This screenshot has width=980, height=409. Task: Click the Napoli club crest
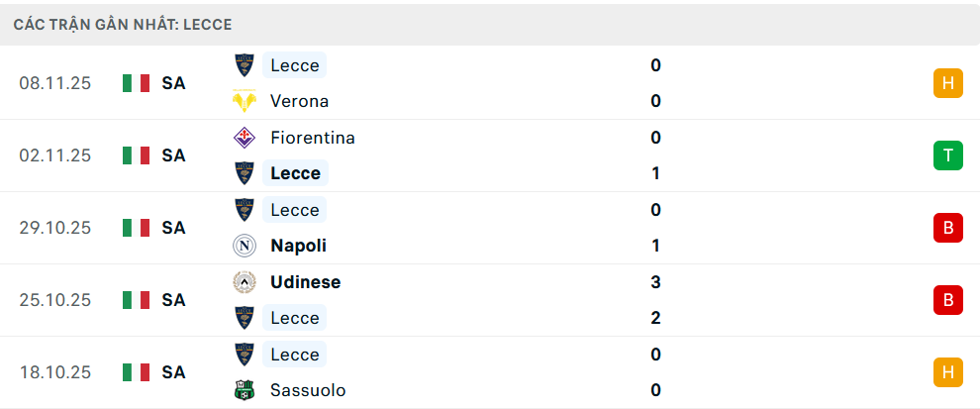coord(244,246)
